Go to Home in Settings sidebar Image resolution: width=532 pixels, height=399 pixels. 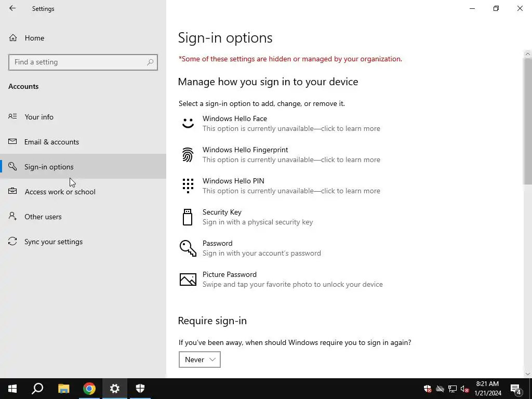[x=83, y=38]
